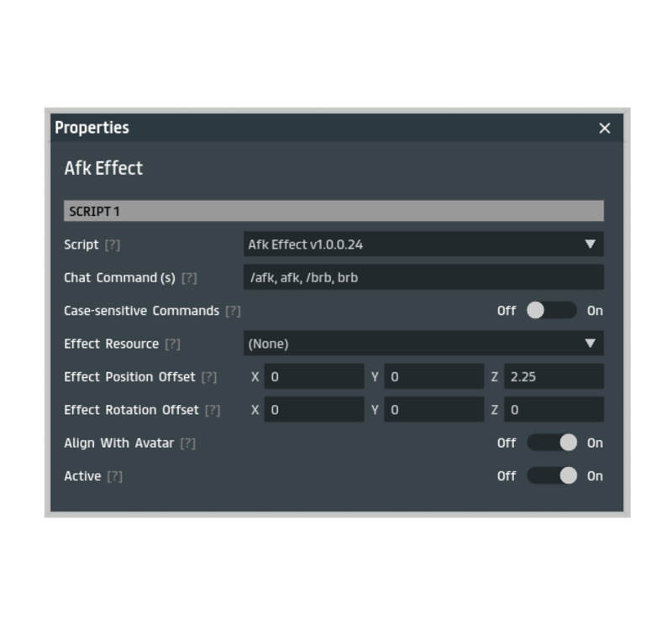672x620 pixels.
Task: Open the Script dropdown showing Afk Effect v1.0.0.24
Action: pos(423,244)
